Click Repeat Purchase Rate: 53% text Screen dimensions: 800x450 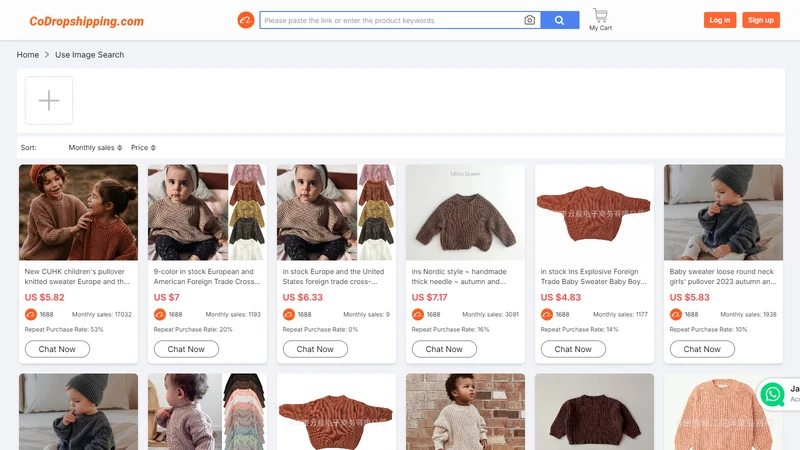(64, 330)
